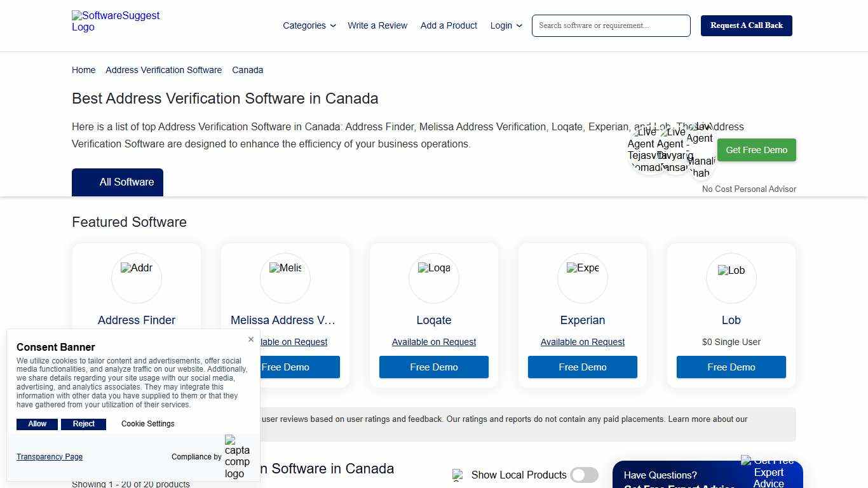The image size is (868, 488).
Task: Expand the Login dropdown
Action: point(505,25)
